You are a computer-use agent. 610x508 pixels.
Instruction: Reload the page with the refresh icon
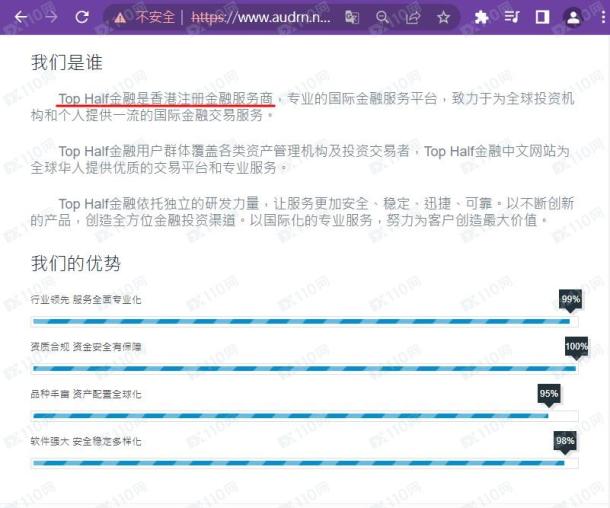click(82, 17)
